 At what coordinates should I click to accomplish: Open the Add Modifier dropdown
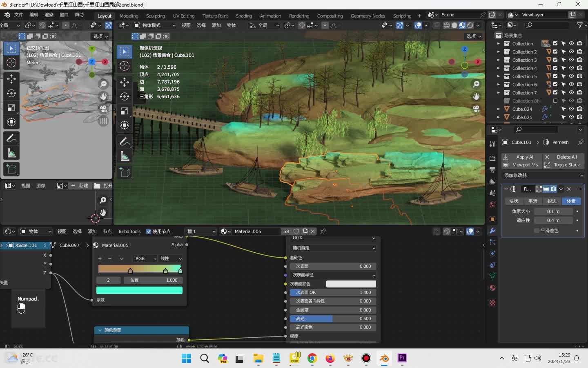coord(543,175)
